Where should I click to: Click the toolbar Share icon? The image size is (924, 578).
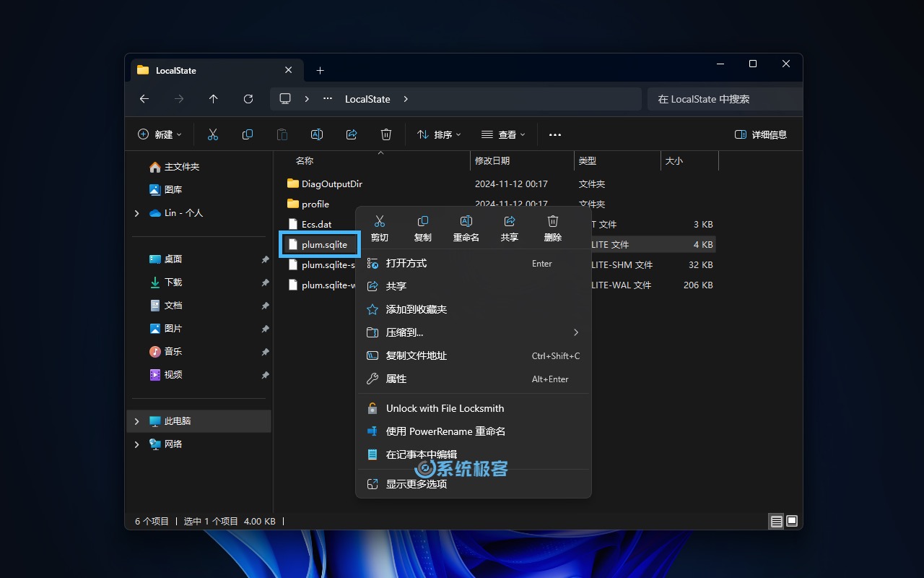pos(352,134)
